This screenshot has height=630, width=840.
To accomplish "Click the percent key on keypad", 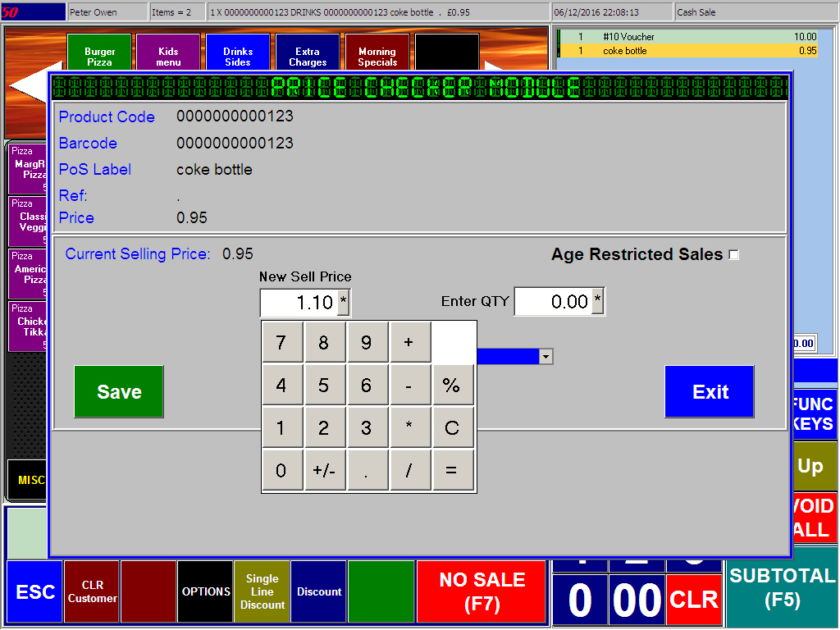I will coord(451,386).
